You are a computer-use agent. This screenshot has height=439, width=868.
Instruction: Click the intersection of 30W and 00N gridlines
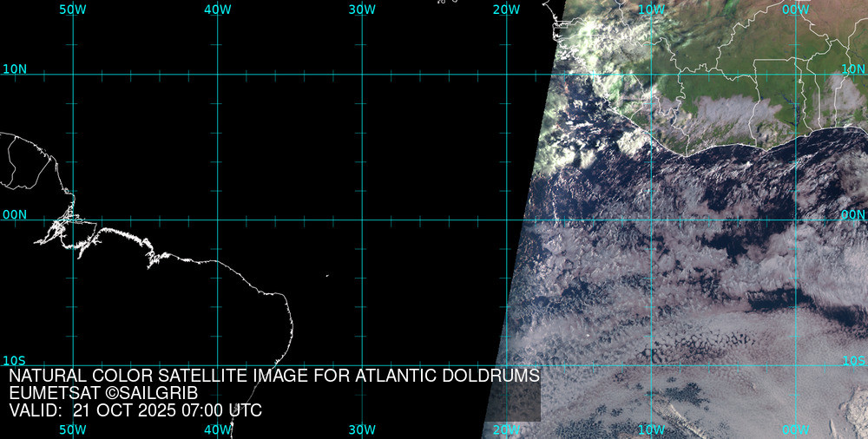tap(362, 219)
